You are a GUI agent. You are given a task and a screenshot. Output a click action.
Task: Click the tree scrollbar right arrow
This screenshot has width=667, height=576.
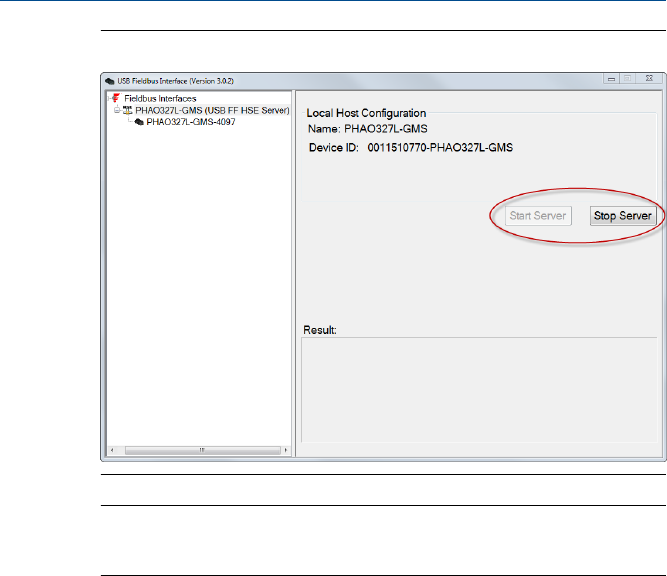(286, 450)
